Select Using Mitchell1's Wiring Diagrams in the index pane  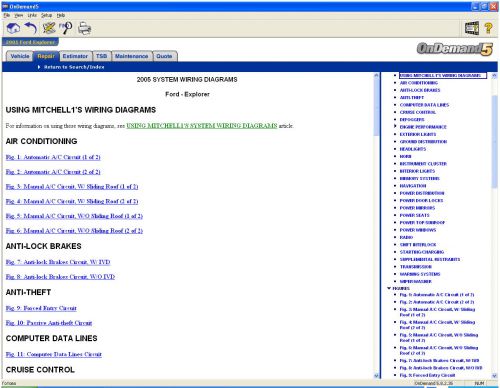pyautogui.click(x=443, y=76)
